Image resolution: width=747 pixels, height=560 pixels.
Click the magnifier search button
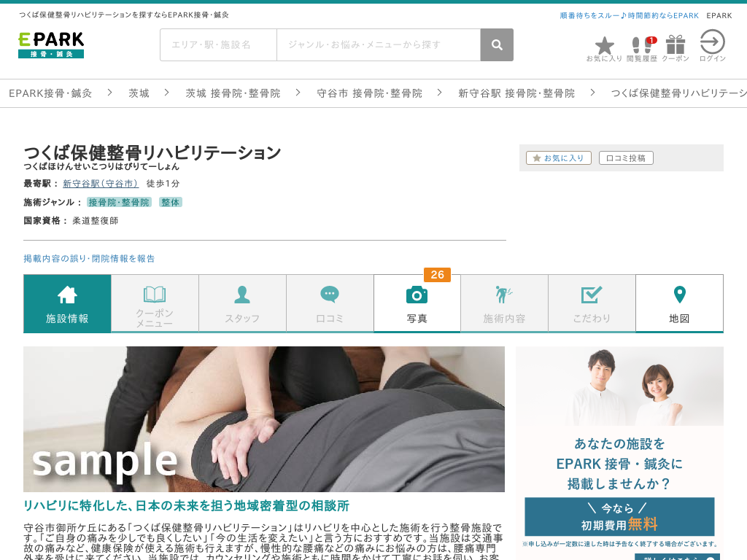click(497, 44)
